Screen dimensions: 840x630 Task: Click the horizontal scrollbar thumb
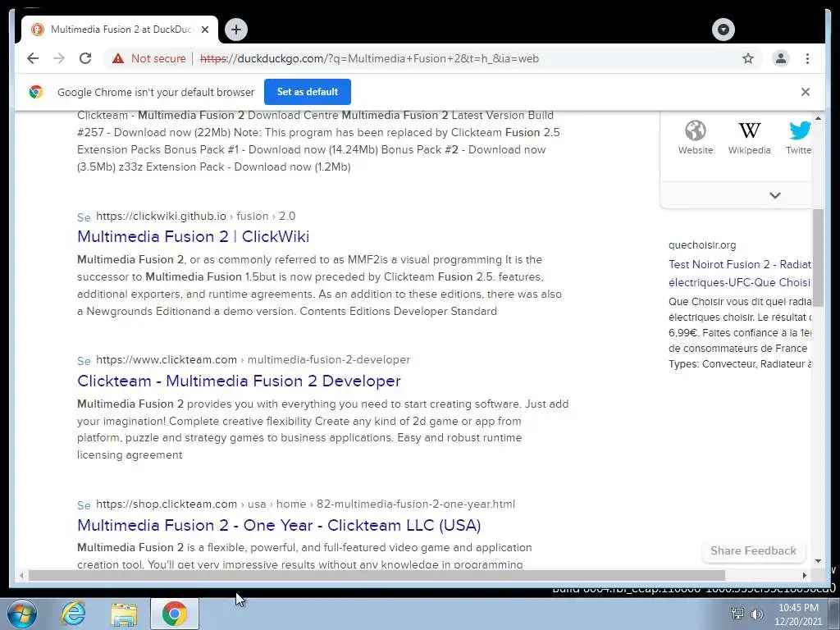377,575
